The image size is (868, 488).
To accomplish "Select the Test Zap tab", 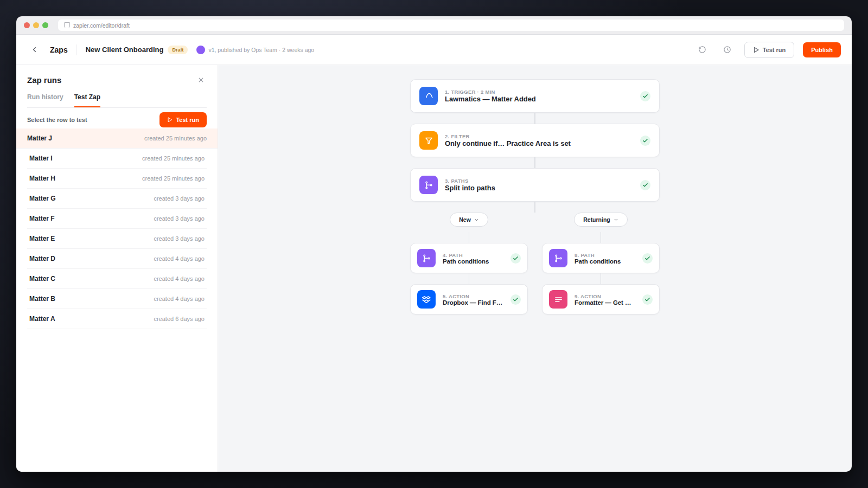I will (87, 97).
